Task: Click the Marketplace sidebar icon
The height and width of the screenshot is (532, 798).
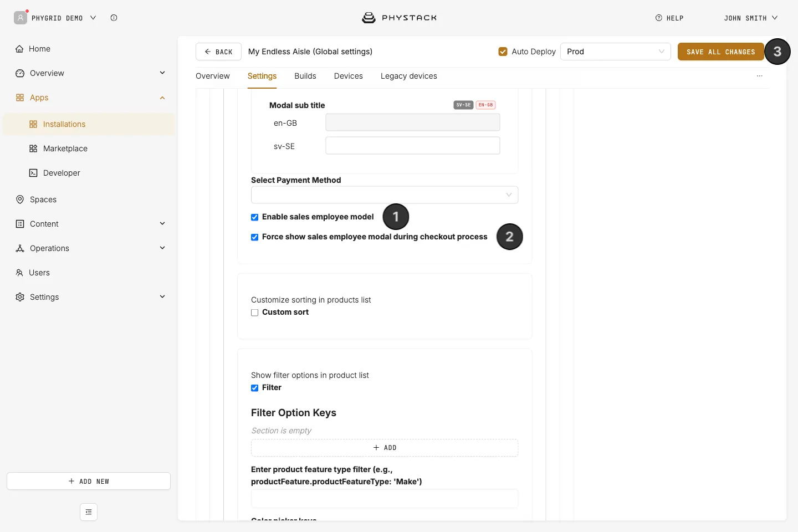Action: pyautogui.click(x=33, y=149)
